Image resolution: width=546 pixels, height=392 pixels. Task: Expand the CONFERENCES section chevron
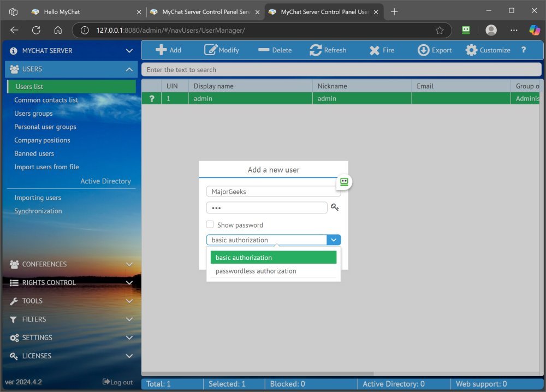point(129,265)
